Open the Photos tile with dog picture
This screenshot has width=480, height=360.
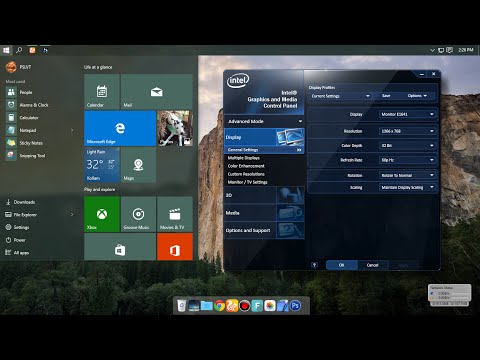[x=175, y=128]
